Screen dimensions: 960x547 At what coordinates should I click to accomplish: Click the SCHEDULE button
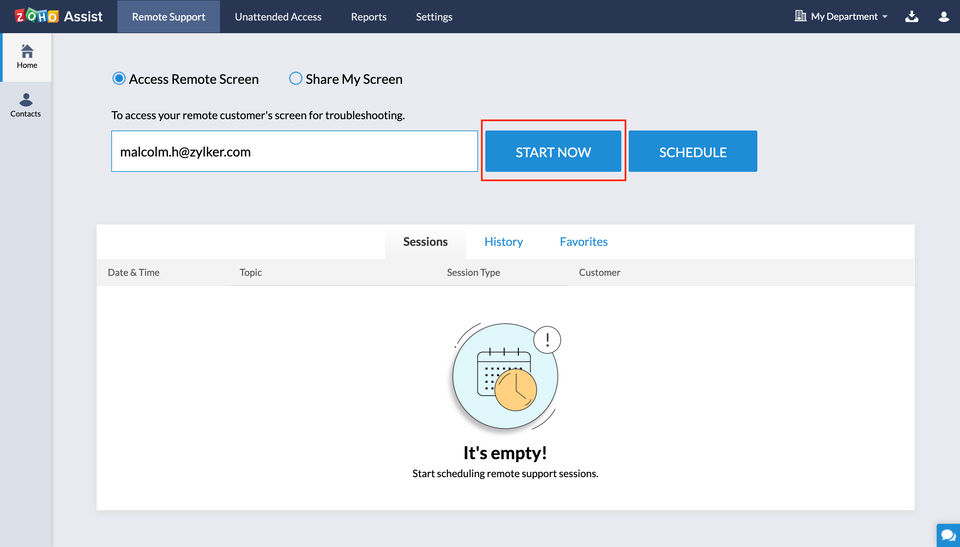tap(692, 151)
